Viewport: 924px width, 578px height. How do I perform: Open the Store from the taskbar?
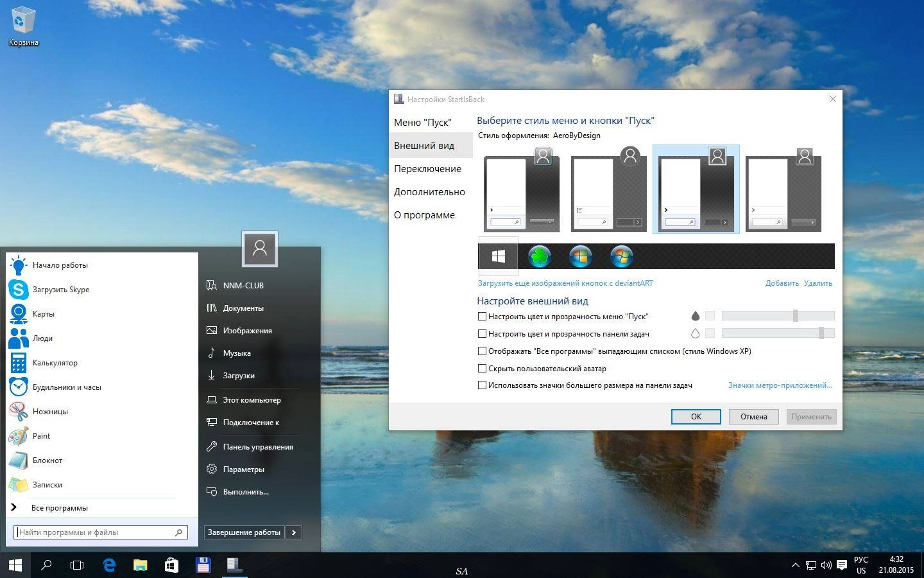coord(171,565)
